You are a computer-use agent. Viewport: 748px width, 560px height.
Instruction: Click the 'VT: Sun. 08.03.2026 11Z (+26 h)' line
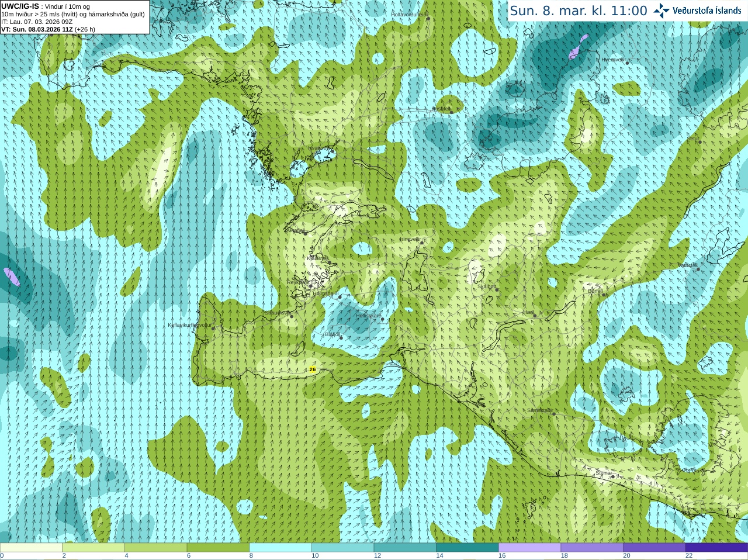pos(48,29)
